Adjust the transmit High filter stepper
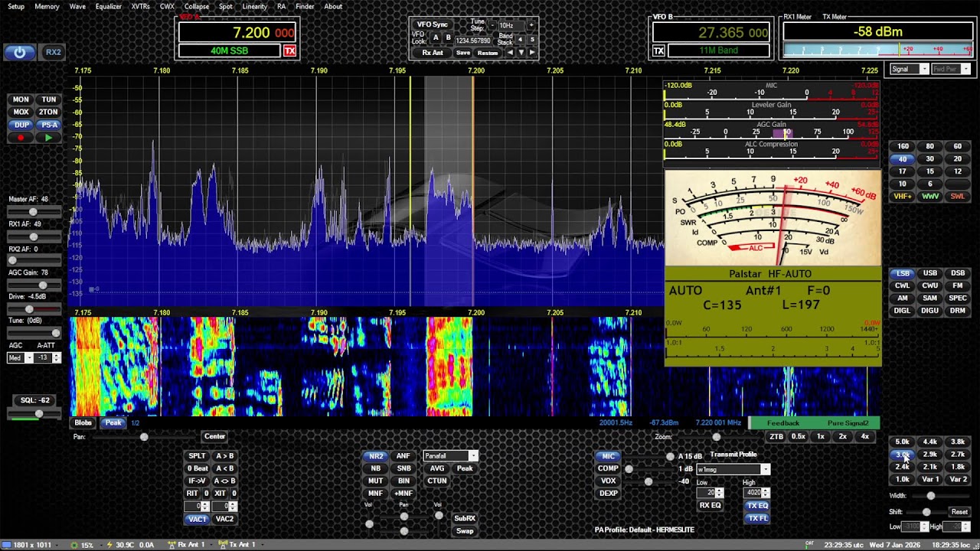Image resolution: width=980 pixels, height=551 pixels. [757, 493]
